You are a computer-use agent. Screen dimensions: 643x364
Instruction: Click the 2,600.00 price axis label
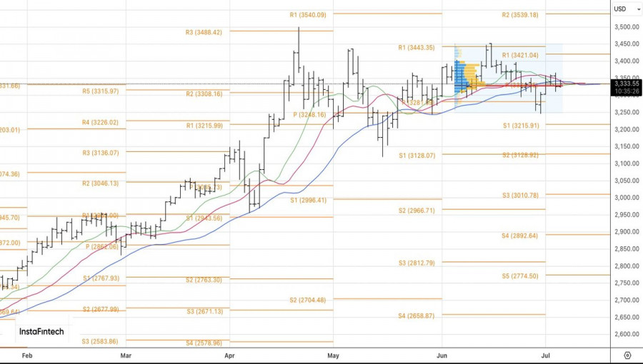click(627, 334)
